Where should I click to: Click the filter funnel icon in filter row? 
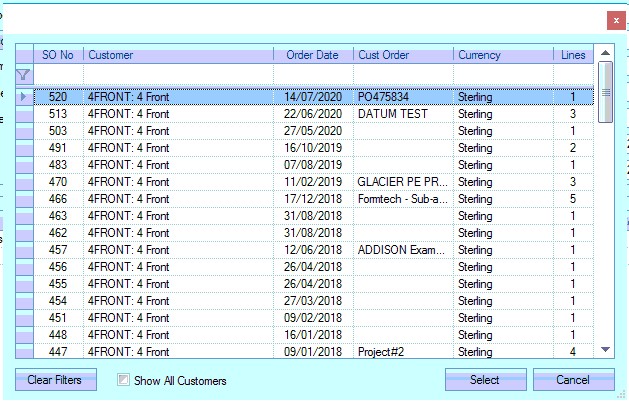24,75
